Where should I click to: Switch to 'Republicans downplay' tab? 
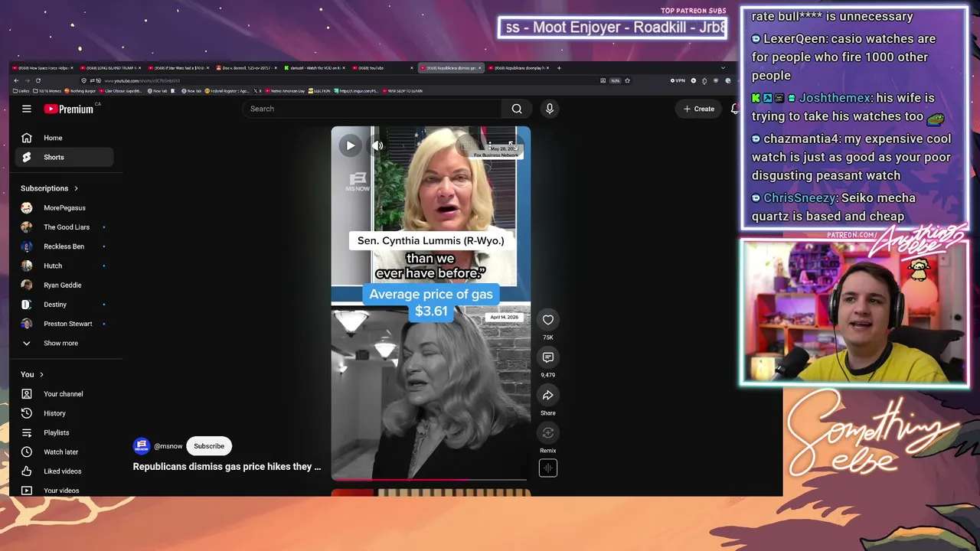tap(518, 68)
